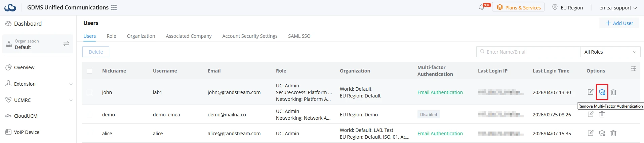Click the Dashboard gauge icon
644x143 pixels.
tap(8, 24)
